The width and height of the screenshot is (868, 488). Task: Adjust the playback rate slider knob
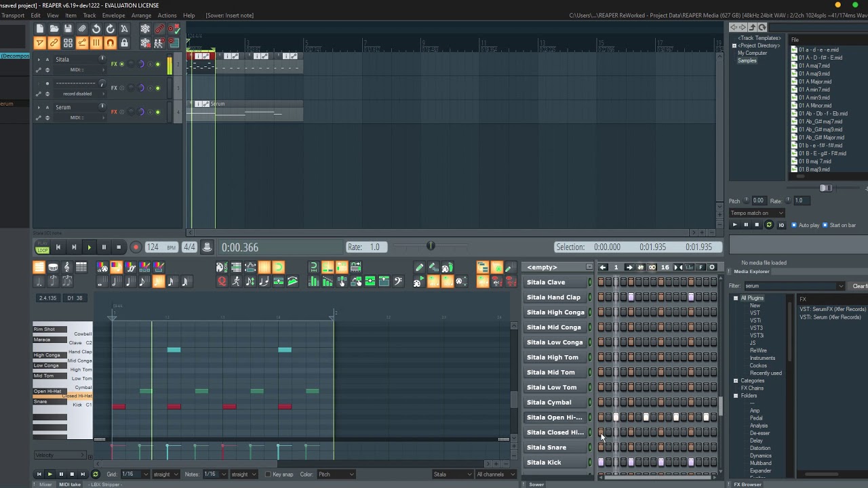pyautogui.click(x=431, y=247)
